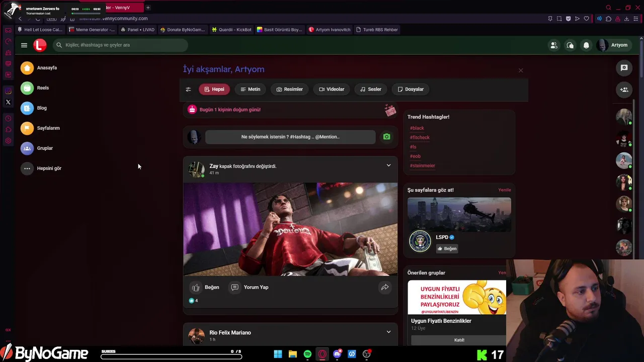Image resolution: width=644 pixels, height=362 pixels.
Task: Share Zay's post with arrow icon
Action: pos(385,288)
